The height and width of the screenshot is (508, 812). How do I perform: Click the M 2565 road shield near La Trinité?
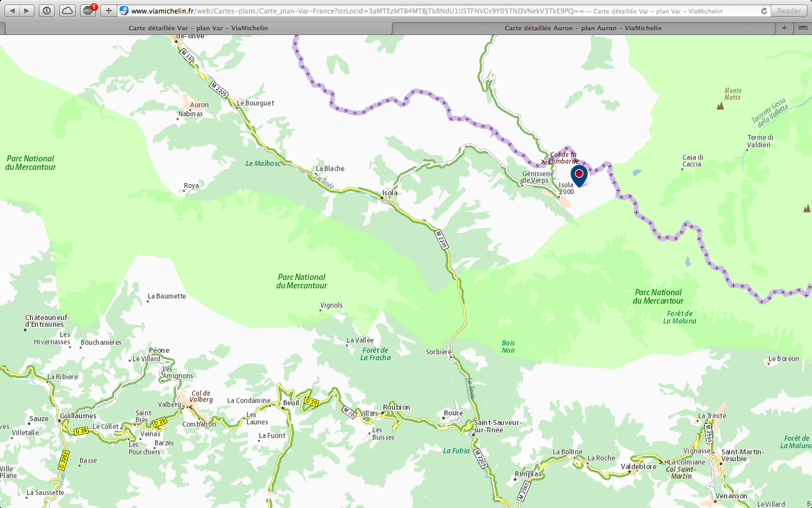tap(708, 433)
